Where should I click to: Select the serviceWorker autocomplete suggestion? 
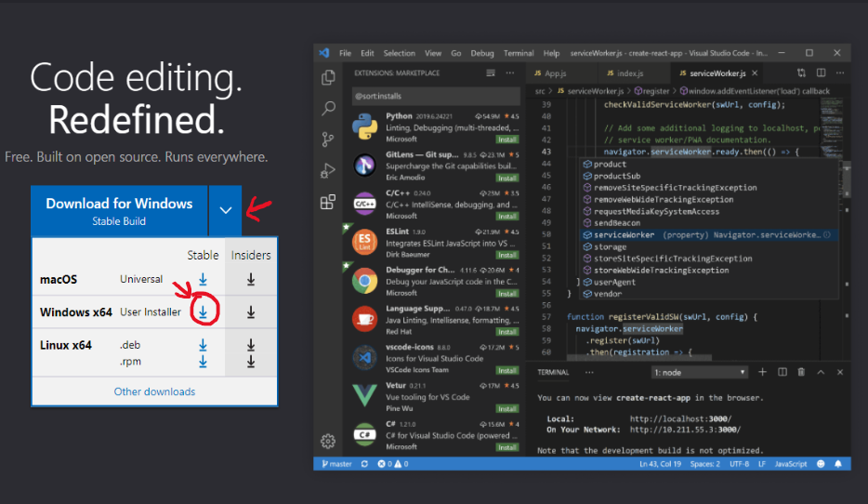click(x=708, y=235)
